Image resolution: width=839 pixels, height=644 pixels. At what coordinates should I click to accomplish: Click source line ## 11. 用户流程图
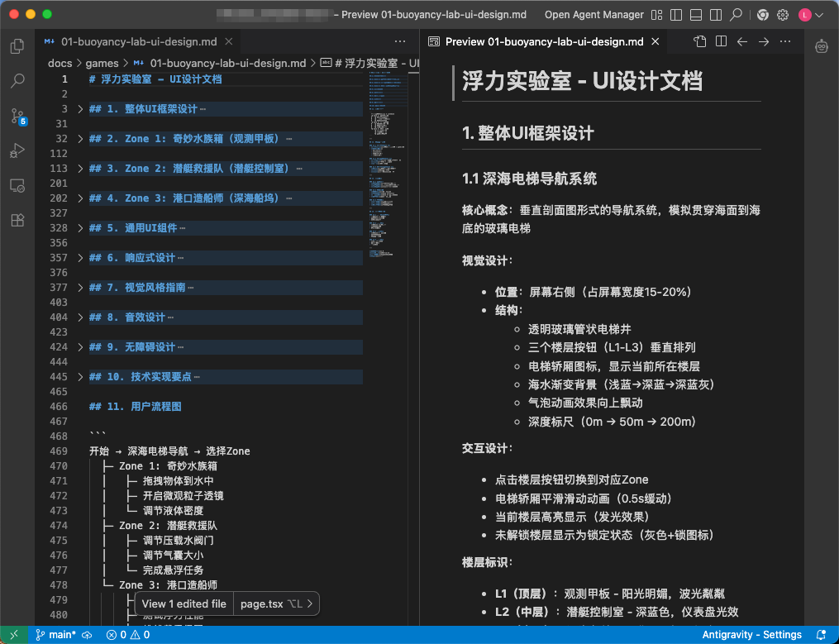click(136, 407)
